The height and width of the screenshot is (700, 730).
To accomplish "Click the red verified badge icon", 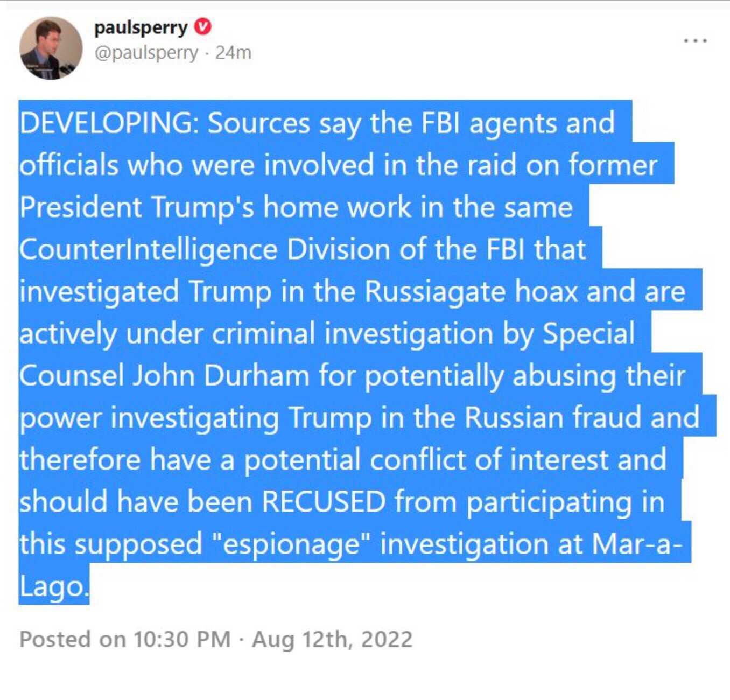I will (x=202, y=26).
